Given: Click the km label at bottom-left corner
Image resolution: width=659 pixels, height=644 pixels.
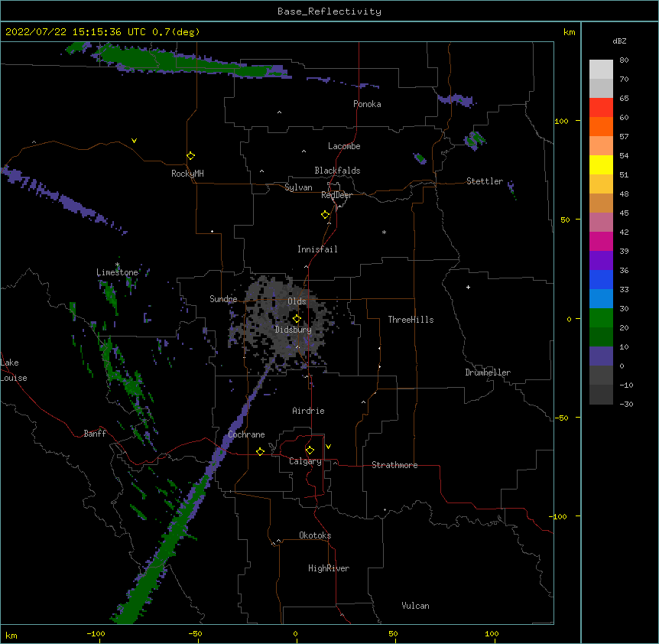Looking at the screenshot, I should click(x=11, y=635).
